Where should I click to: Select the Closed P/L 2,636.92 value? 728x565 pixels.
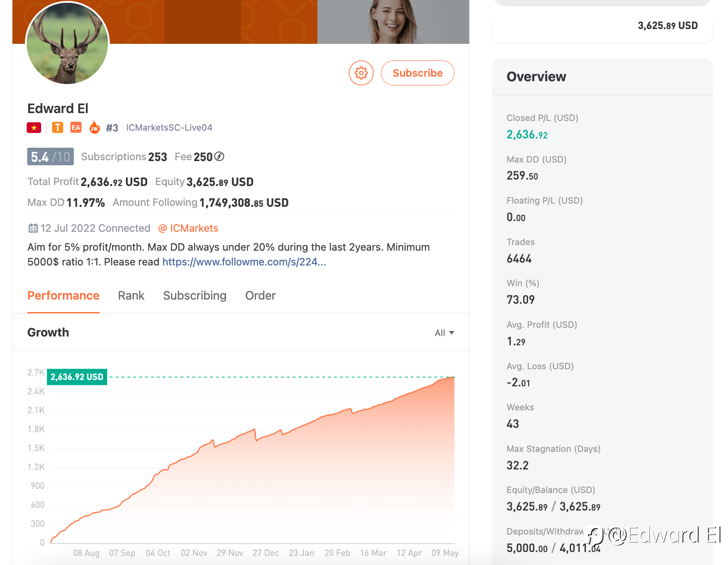tap(527, 135)
